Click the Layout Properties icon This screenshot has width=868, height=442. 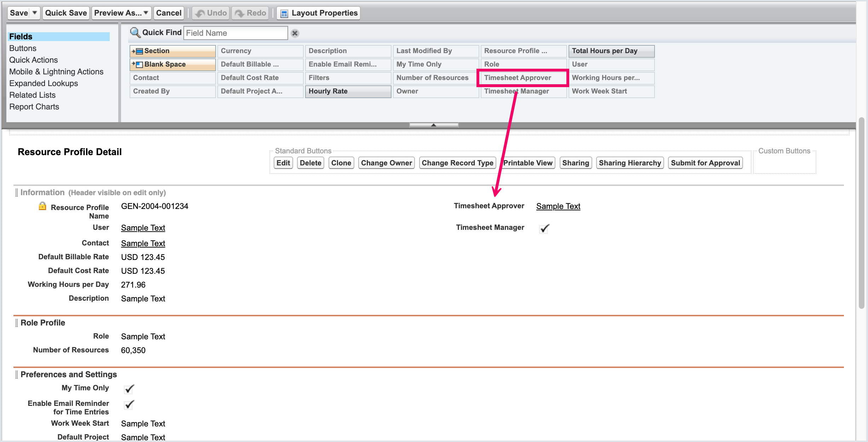coord(284,13)
